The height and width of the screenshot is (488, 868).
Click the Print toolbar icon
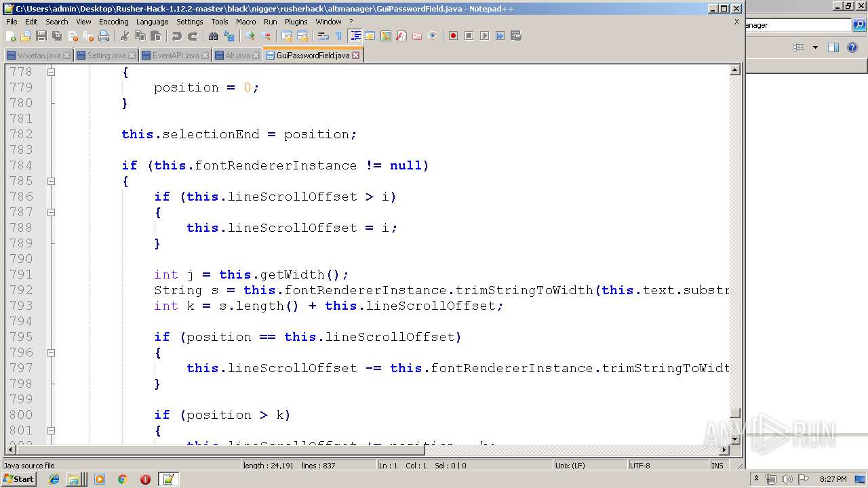click(103, 36)
